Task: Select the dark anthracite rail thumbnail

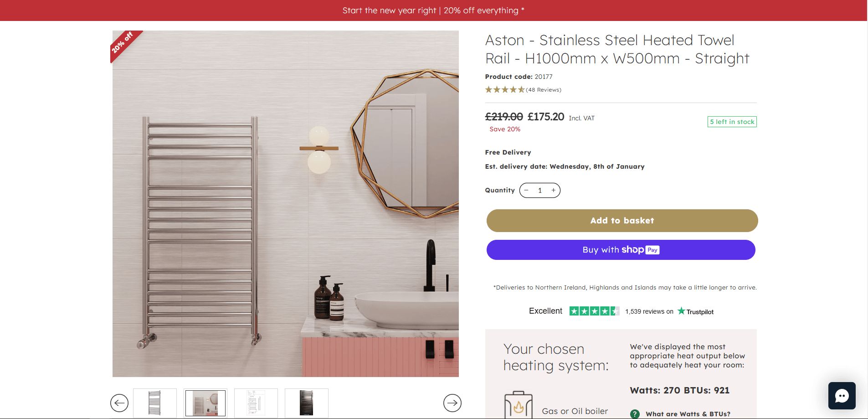Action: click(x=306, y=403)
